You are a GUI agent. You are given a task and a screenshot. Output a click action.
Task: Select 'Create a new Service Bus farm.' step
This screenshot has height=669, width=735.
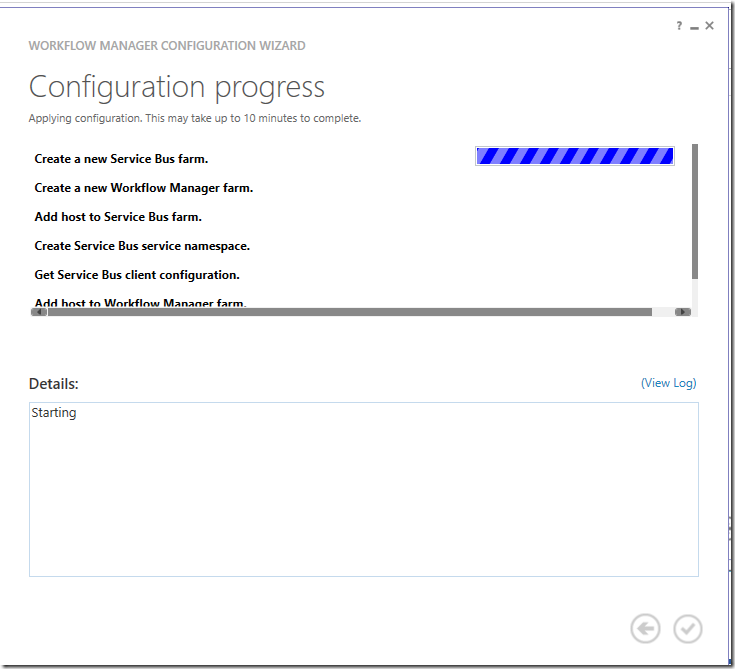(121, 159)
